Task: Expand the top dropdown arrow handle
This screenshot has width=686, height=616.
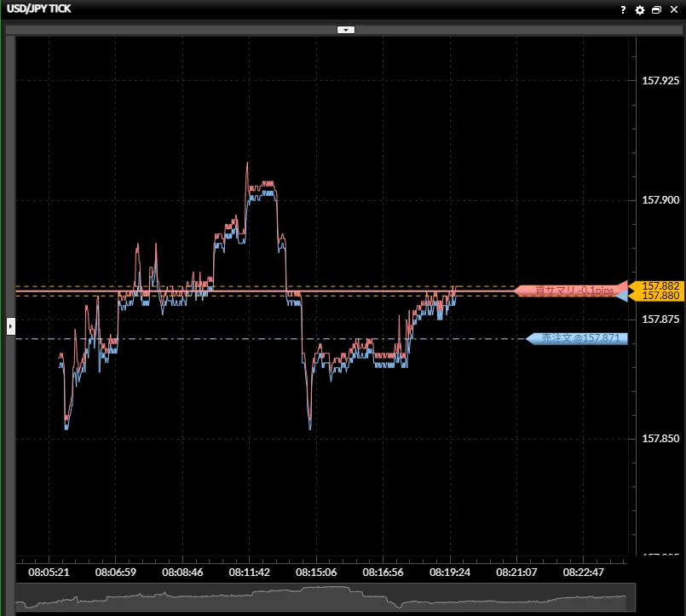Action: 346,30
